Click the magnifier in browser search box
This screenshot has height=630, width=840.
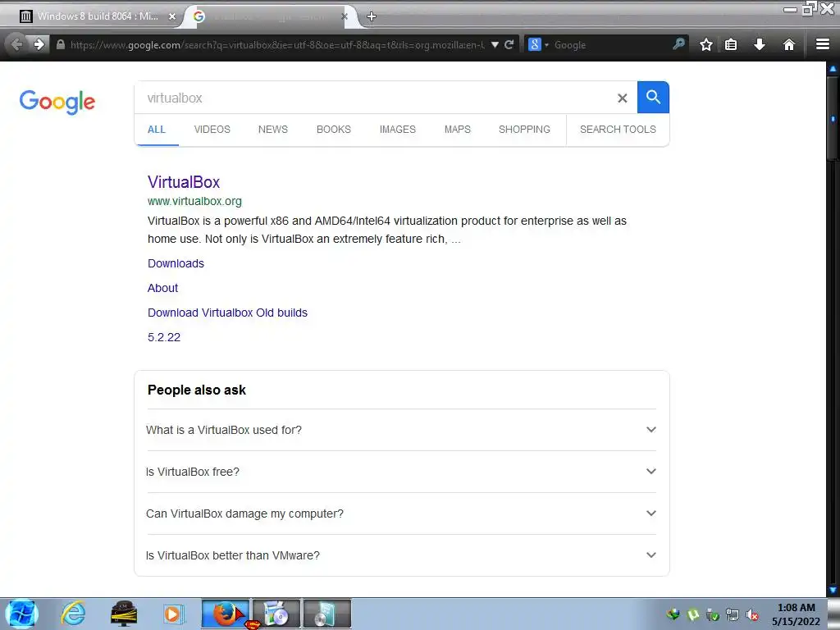(678, 44)
